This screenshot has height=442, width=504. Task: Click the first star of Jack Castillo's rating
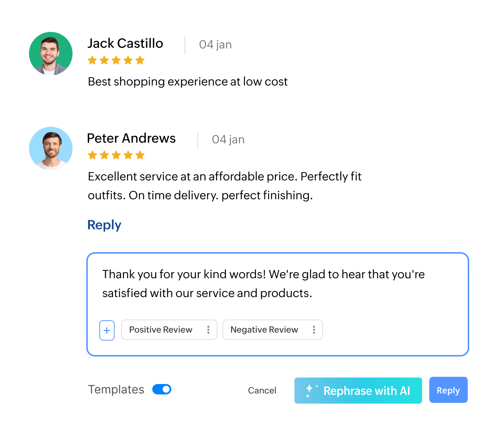[x=92, y=60]
